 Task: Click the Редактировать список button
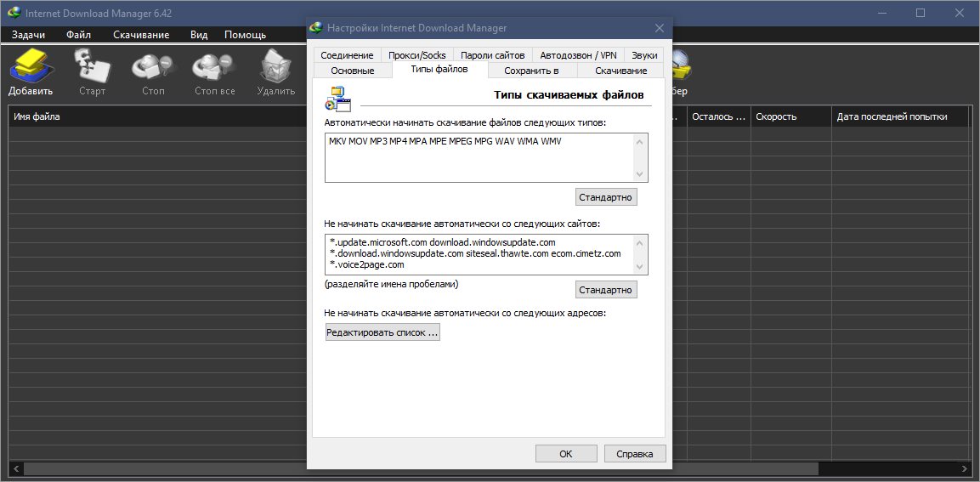pos(382,332)
